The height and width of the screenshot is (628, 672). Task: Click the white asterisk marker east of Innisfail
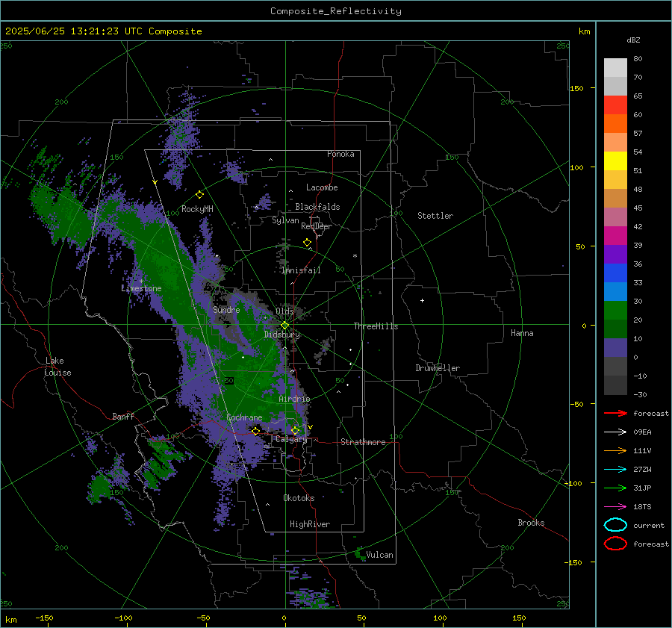point(355,256)
